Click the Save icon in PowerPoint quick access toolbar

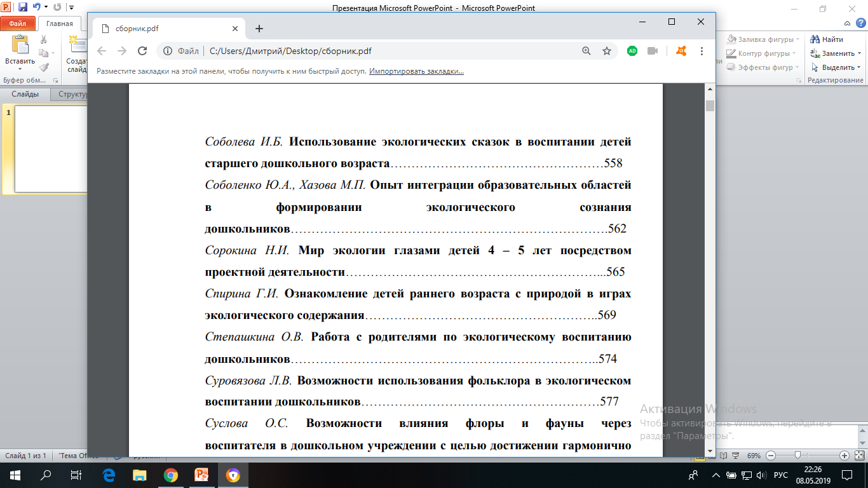[x=23, y=8]
